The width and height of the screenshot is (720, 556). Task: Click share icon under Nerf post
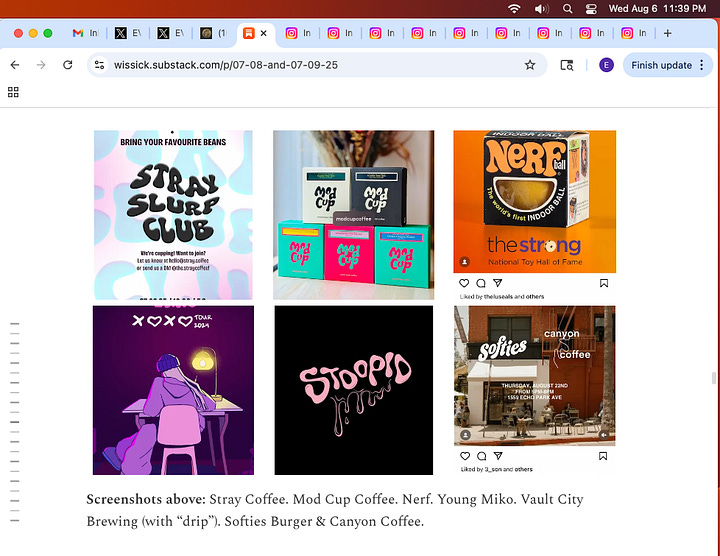point(498,283)
